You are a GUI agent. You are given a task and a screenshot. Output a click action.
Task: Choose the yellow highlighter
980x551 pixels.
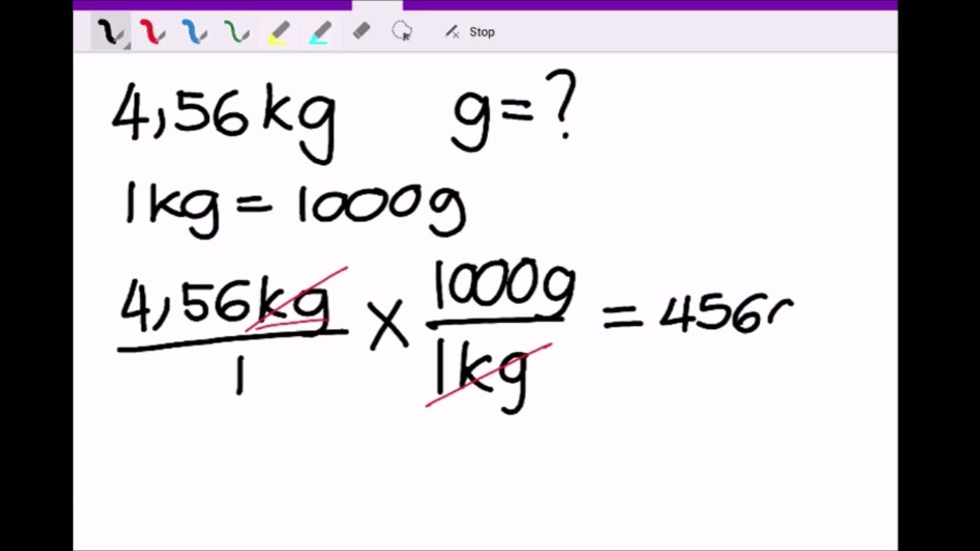[x=278, y=32]
